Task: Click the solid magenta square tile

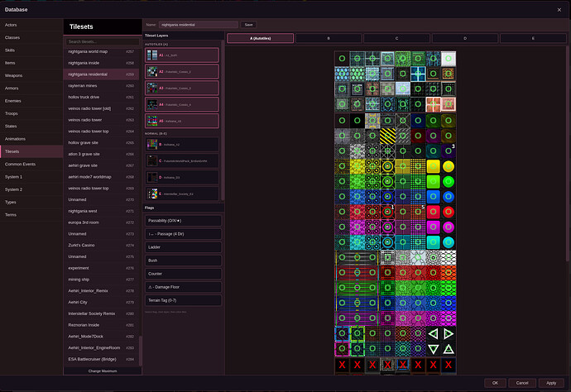Action: pyautogui.click(x=433, y=227)
